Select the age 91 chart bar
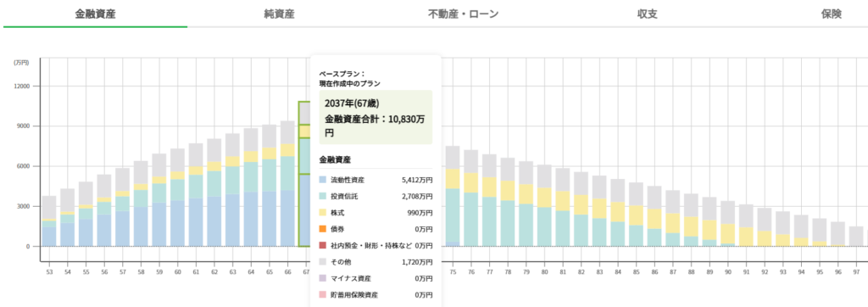 746,225
